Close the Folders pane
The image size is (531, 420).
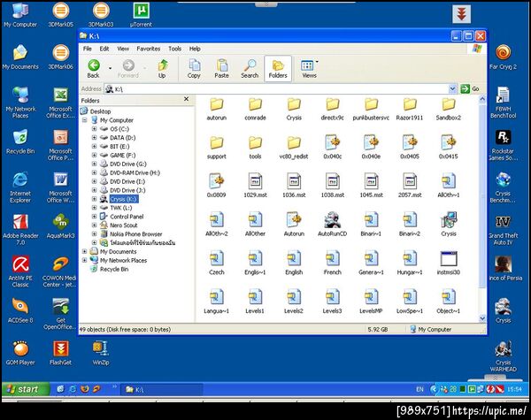(x=186, y=99)
